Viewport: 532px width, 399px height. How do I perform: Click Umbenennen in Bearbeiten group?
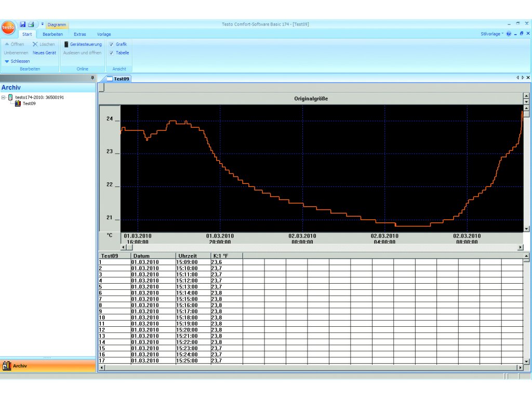tap(16, 52)
